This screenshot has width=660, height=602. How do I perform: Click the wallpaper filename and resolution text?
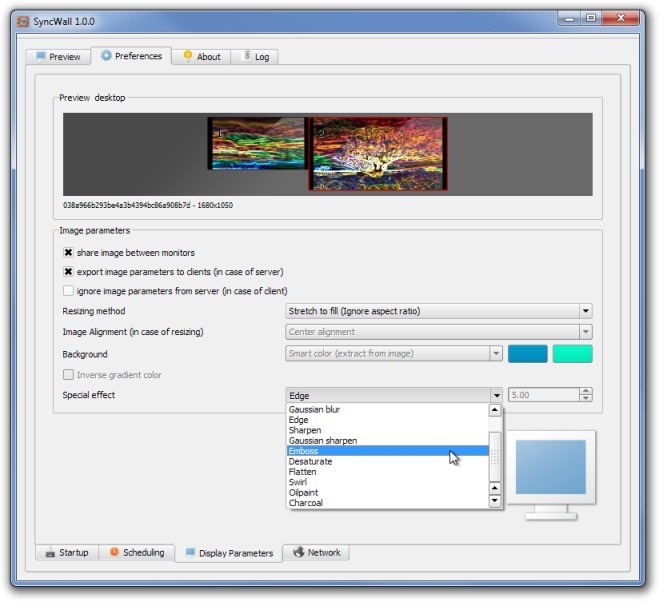click(x=148, y=205)
